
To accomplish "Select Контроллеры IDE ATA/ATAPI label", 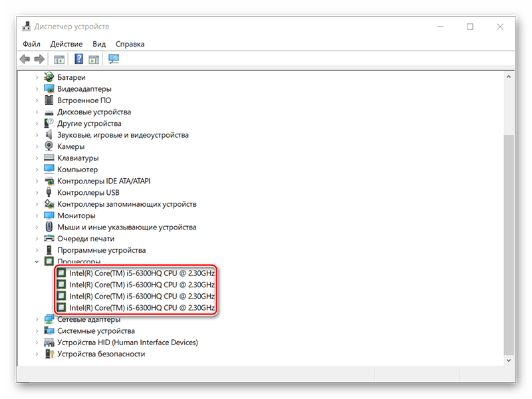I will [104, 181].
